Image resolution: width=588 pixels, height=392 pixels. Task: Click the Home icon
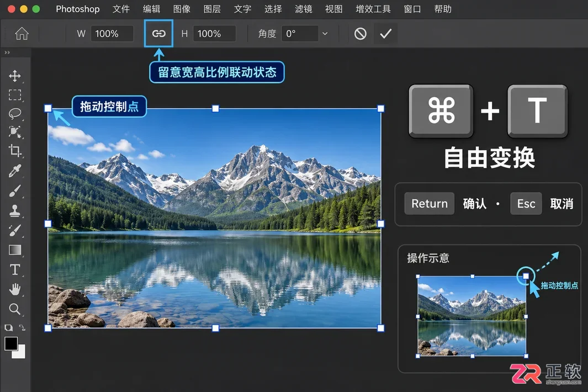pos(22,33)
